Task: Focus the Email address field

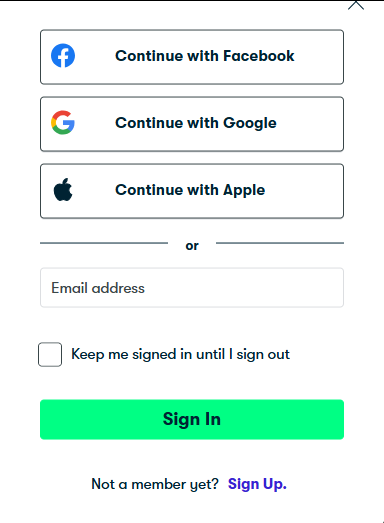Action: 192,288
